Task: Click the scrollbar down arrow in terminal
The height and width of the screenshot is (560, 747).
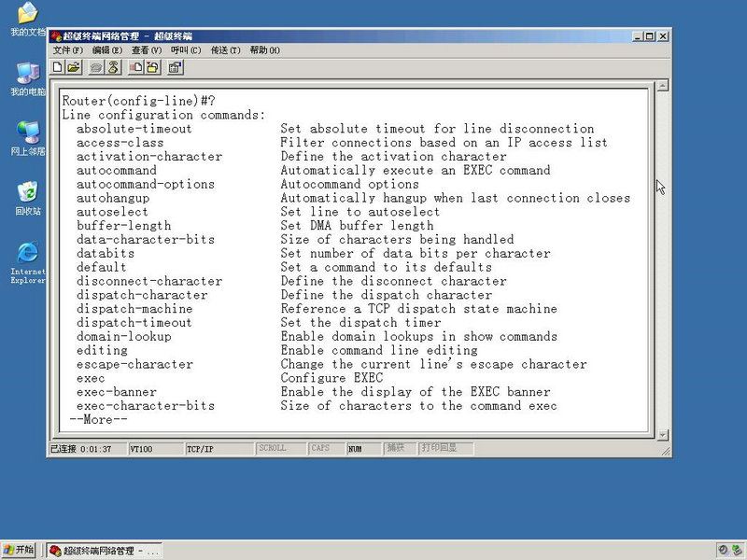Action: pos(662,435)
